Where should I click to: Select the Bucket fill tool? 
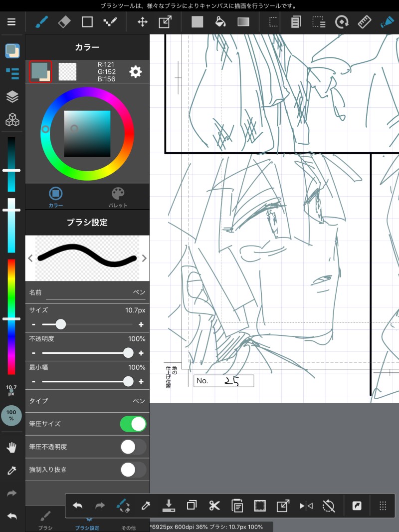click(220, 22)
